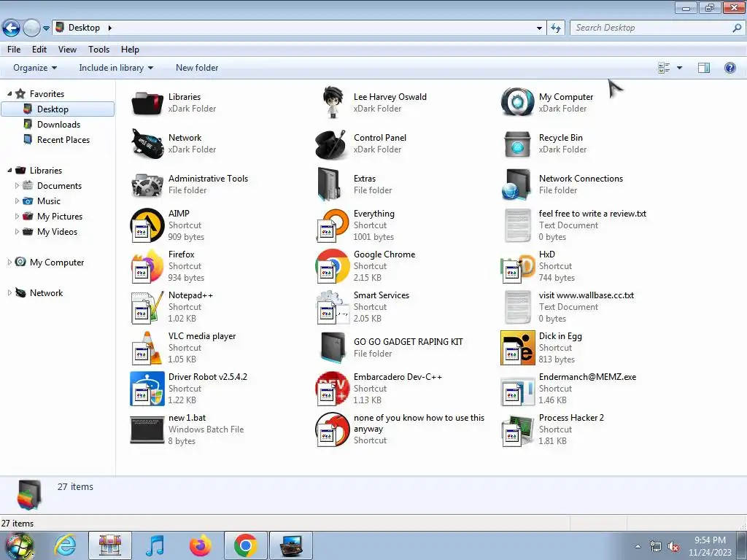
Task: Select the Embarcadero Dev-C++ shortcut icon
Action: [x=333, y=389]
